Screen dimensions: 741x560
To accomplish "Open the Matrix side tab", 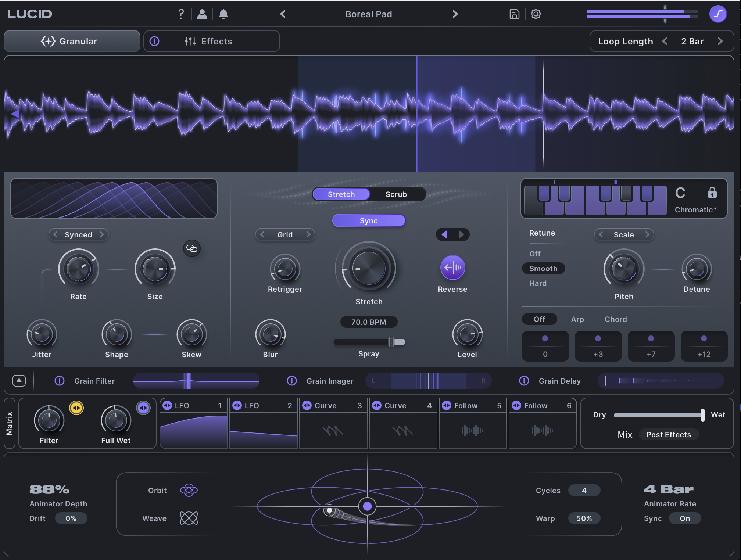I will click(x=10, y=423).
